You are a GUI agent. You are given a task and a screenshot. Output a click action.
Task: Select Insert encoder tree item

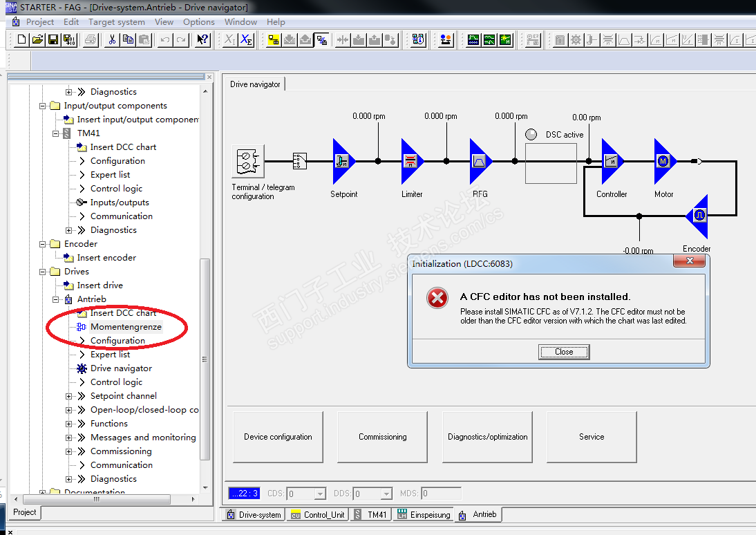click(106, 258)
